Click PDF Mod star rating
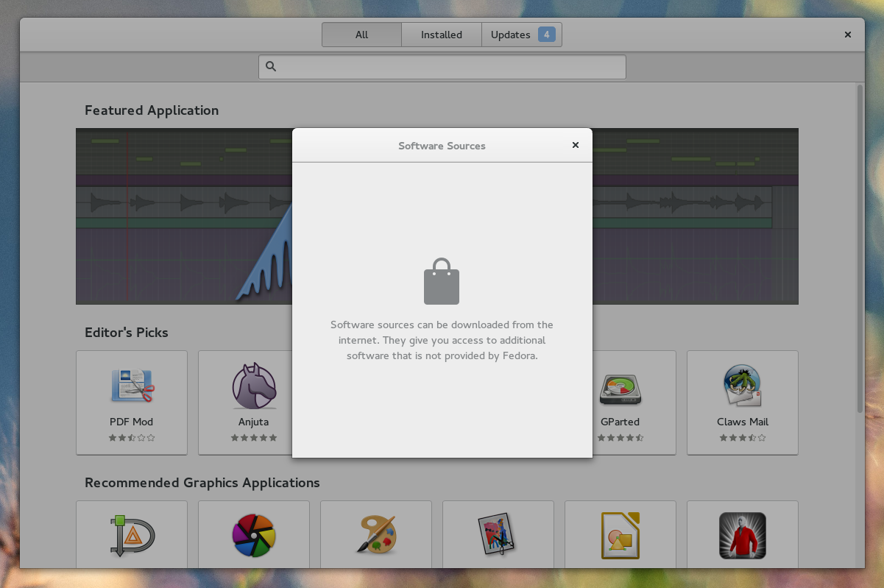Image resolution: width=884 pixels, height=588 pixels. pos(132,437)
